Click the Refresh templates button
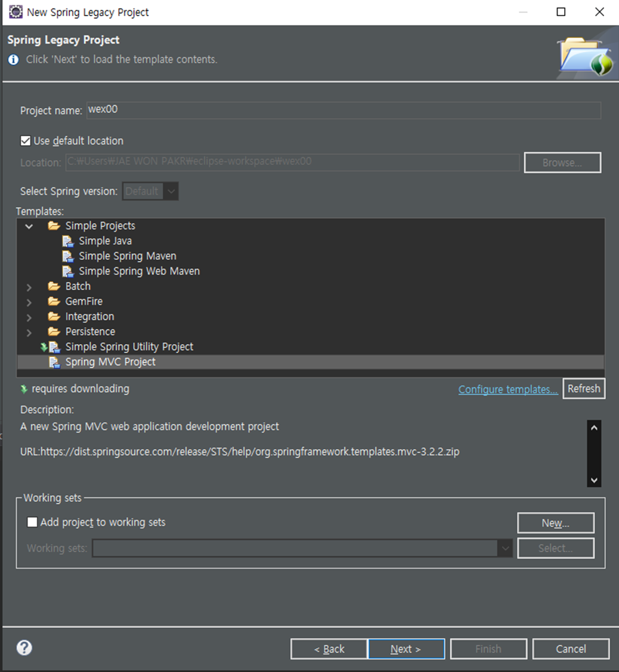Screen dimensions: 619x672 pyautogui.click(x=584, y=388)
